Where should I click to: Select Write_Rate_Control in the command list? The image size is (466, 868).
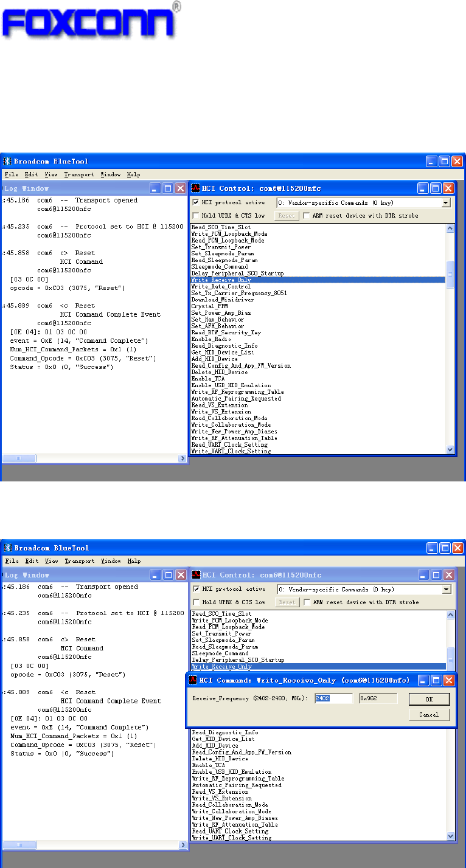click(220, 286)
